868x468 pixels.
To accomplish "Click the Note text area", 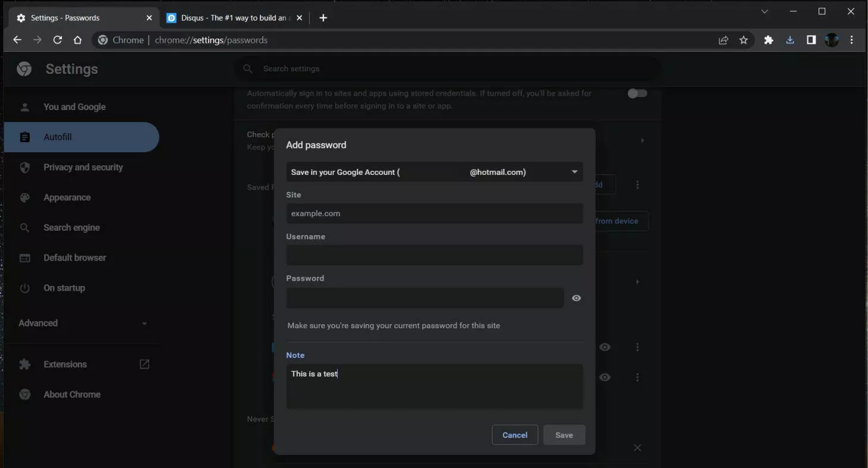I will (434, 387).
